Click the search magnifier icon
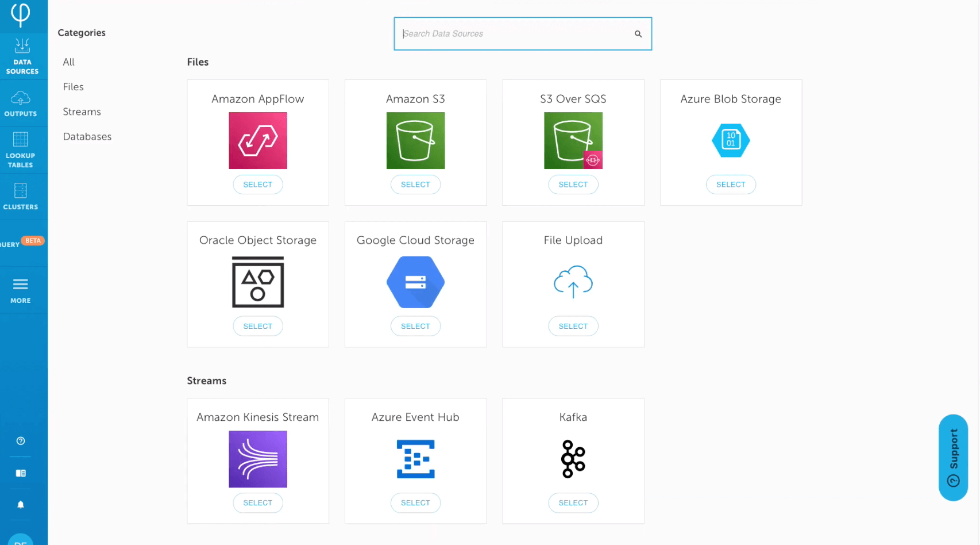Image resolution: width=980 pixels, height=545 pixels. [638, 34]
